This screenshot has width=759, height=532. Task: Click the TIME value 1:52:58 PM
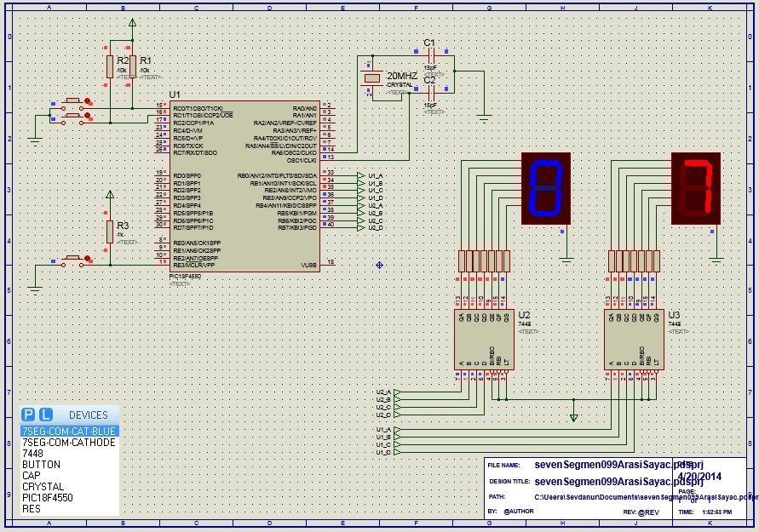pyautogui.click(x=717, y=512)
